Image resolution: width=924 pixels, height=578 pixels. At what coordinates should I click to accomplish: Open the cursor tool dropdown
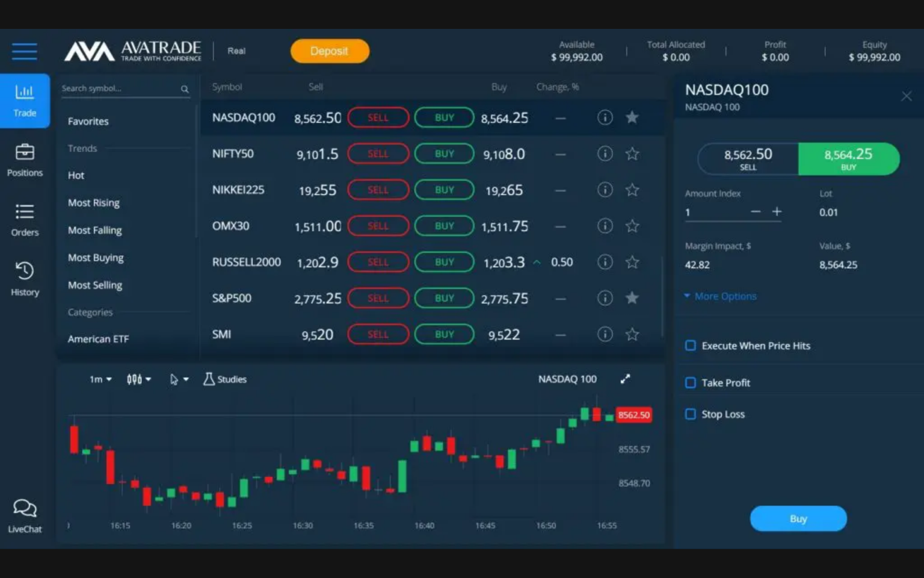179,379
